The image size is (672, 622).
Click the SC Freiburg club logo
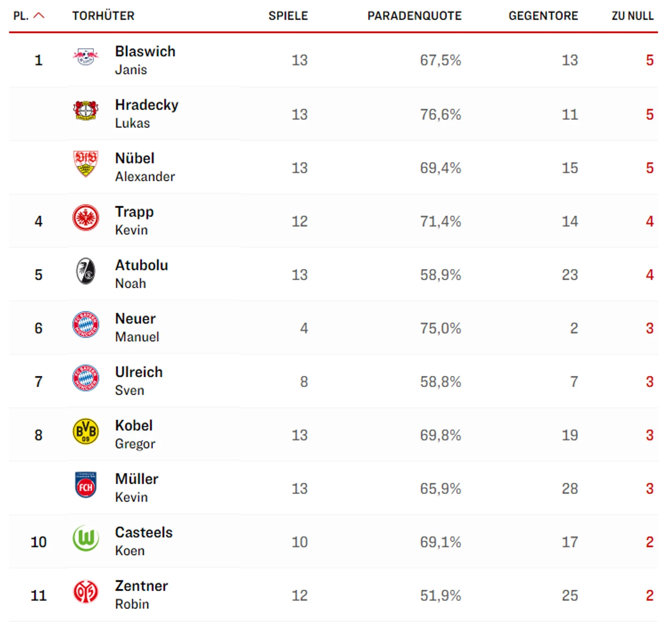pyautogui.click(x=86, y=271)
